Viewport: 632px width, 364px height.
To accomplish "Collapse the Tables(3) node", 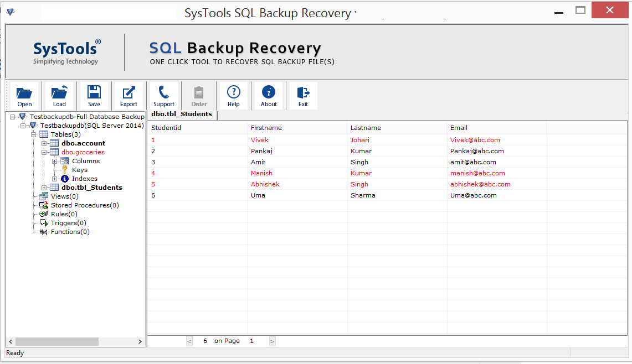I will [33, 134].
